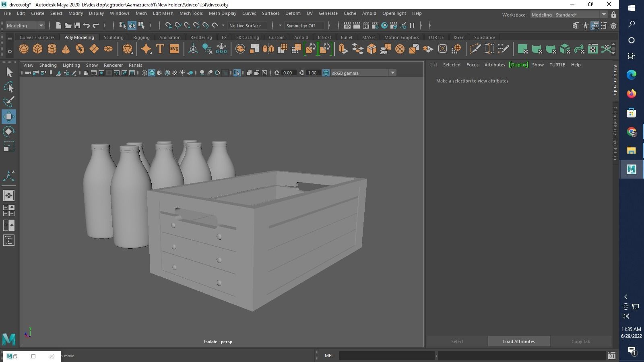Open the Shading viewport menu
Image resolution: width=644 pixels, height=362 pixels.
pyautogui.click(x=48, y=65)
